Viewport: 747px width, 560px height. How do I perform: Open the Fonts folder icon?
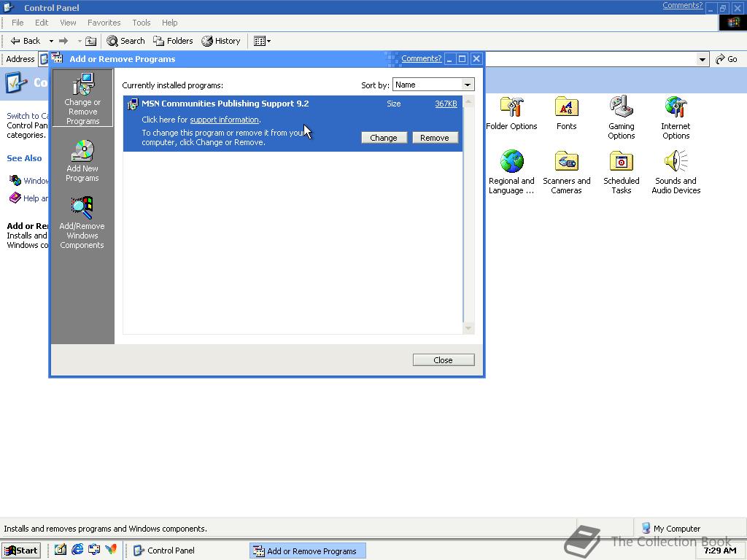(566, 113)
